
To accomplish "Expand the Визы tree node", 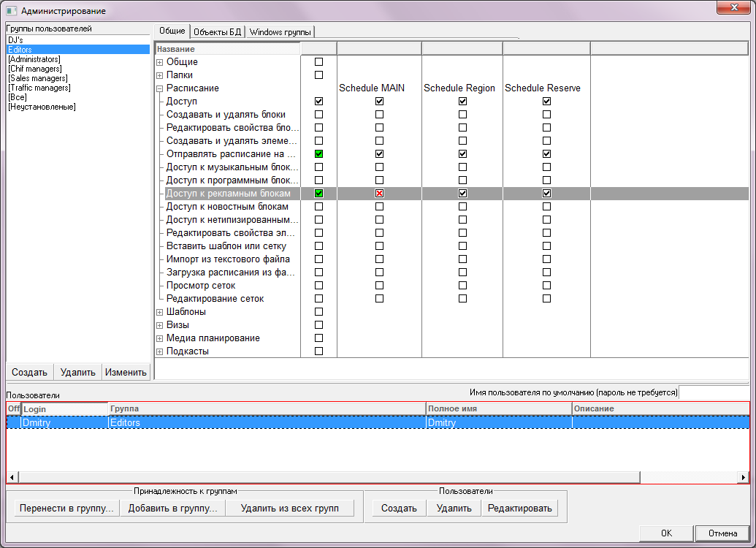I will [x=159, y=326].
